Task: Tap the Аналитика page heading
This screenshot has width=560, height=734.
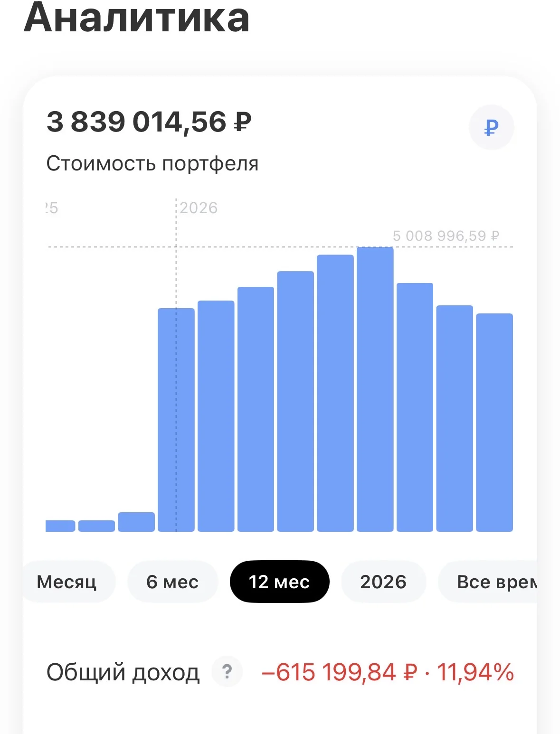Action: click(x=137, y=18)
